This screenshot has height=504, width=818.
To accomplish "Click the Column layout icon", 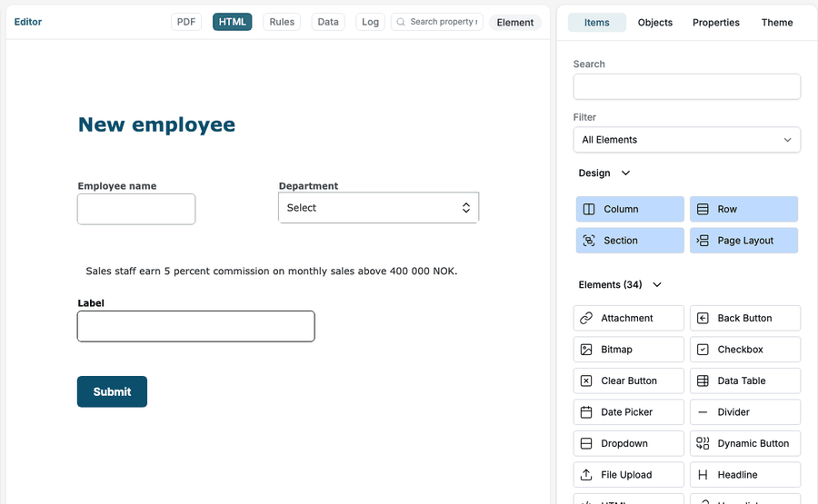I will point(588,209).
